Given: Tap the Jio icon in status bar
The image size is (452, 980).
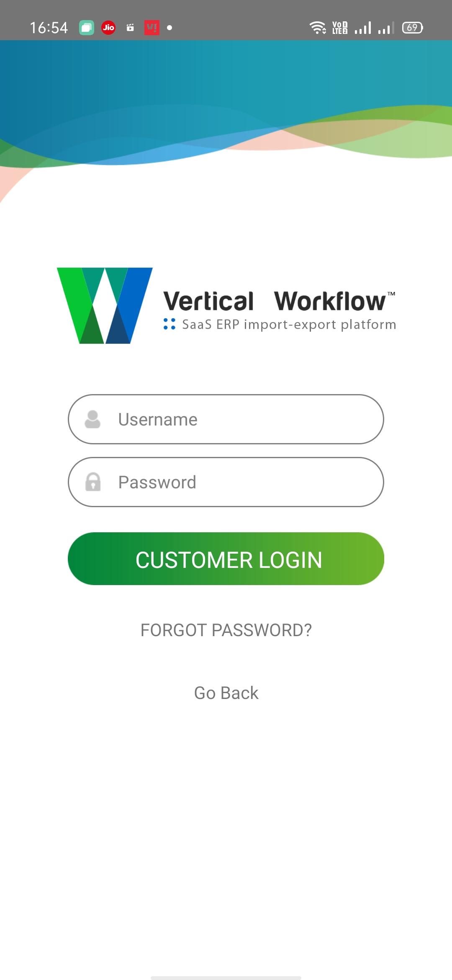Looking at the screenshot, I should tap(108, 28).
